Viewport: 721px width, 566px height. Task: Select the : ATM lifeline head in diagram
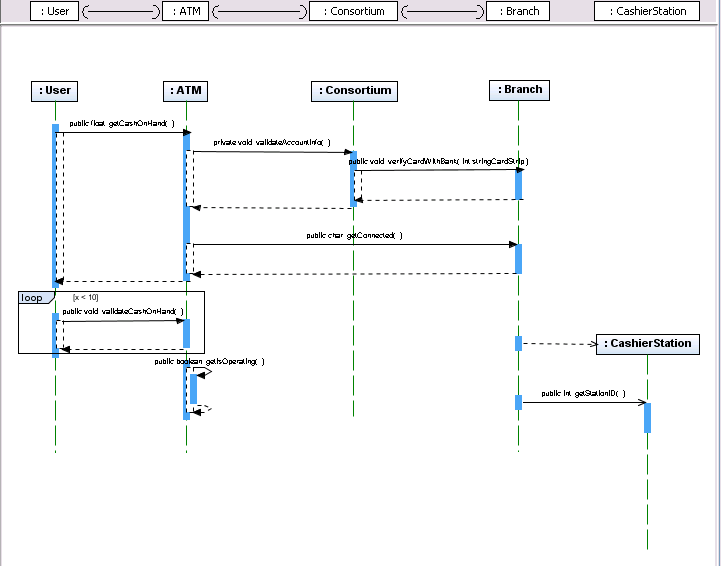(x=186, y=91)
